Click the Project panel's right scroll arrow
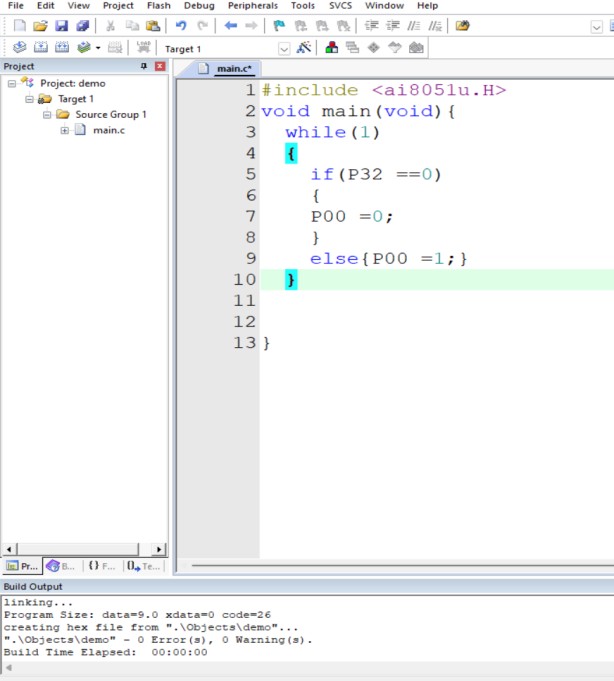614x681 pixels. click(x=159, y=549)
